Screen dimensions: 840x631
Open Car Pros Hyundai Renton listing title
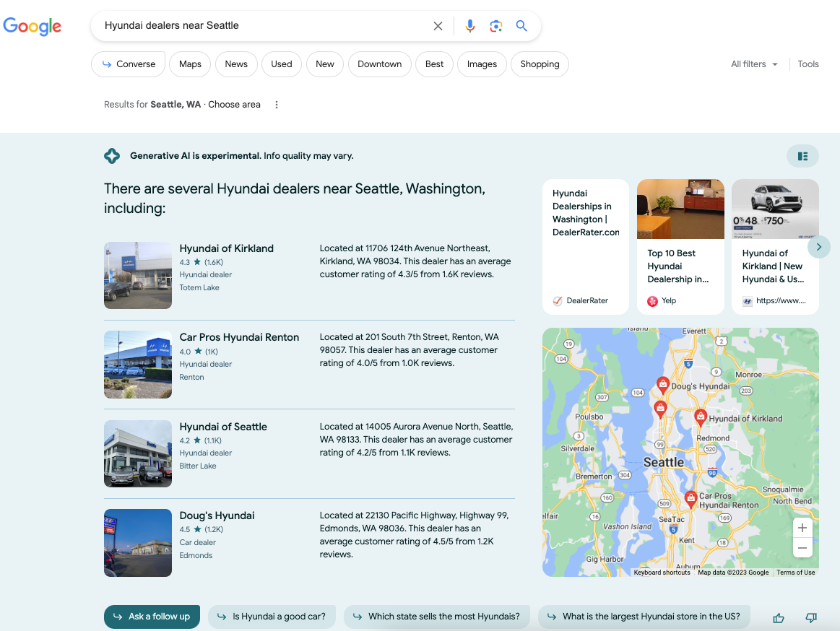[x=239, y=337]
